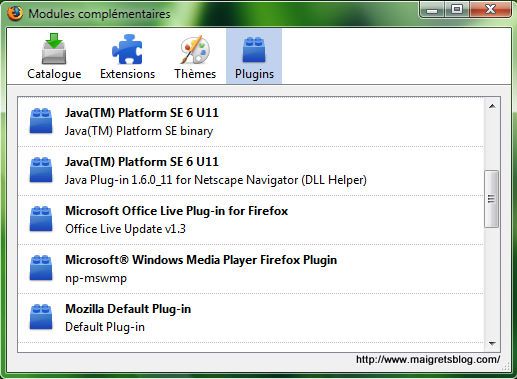Click the Firefox logo in the title bar
This screenshot has width=517, height=379.
(x=15, y=14)
